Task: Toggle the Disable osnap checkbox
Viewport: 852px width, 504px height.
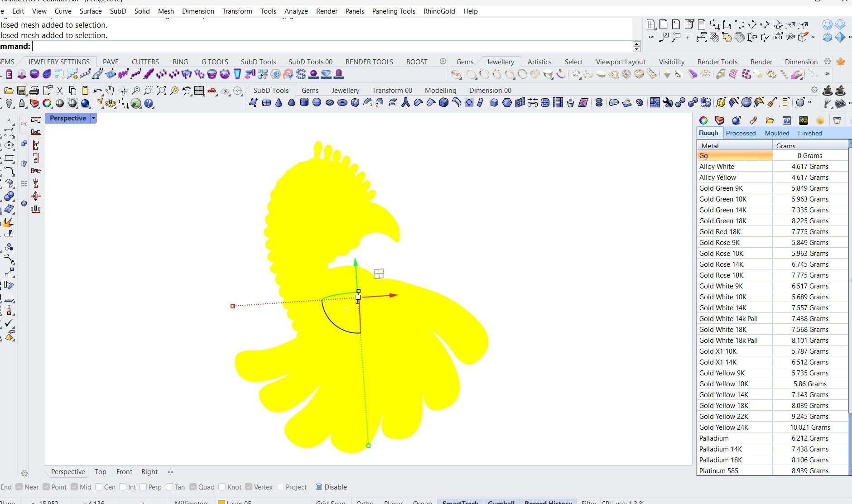Action: (x=319, y=487)
